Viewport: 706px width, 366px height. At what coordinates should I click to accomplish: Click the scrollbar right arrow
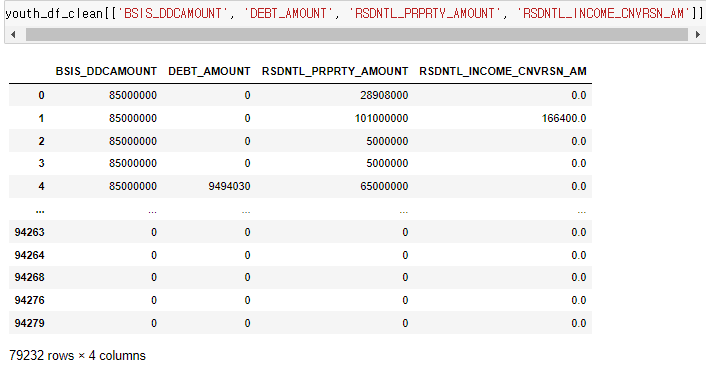point(697,34)
